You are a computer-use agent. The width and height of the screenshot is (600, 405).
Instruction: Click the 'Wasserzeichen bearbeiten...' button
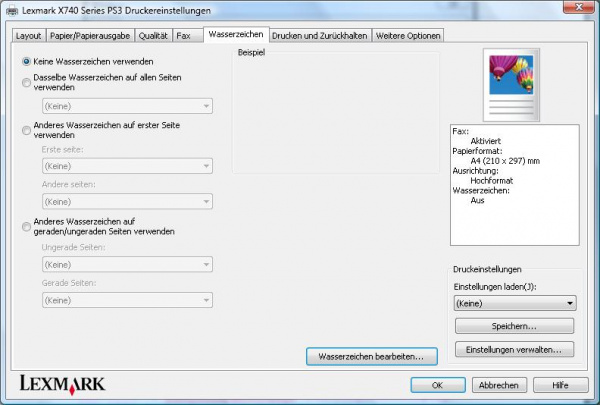pyautogui.click(x=371, y=356)
